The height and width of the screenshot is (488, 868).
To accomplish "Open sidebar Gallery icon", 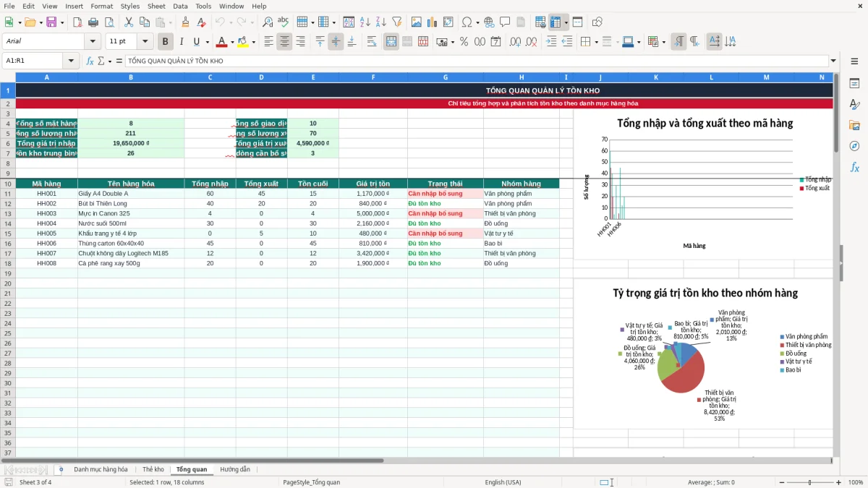I will (x=854, y=125).
